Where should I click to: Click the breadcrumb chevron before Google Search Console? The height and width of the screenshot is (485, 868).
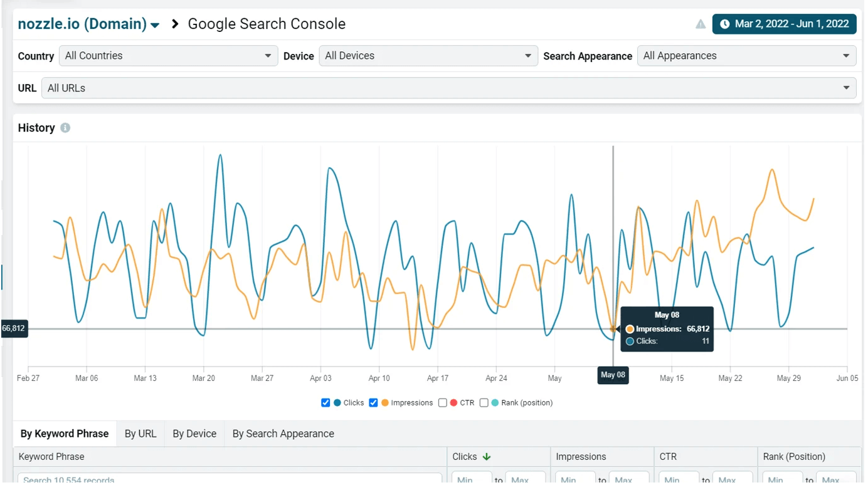coord(175,24)
